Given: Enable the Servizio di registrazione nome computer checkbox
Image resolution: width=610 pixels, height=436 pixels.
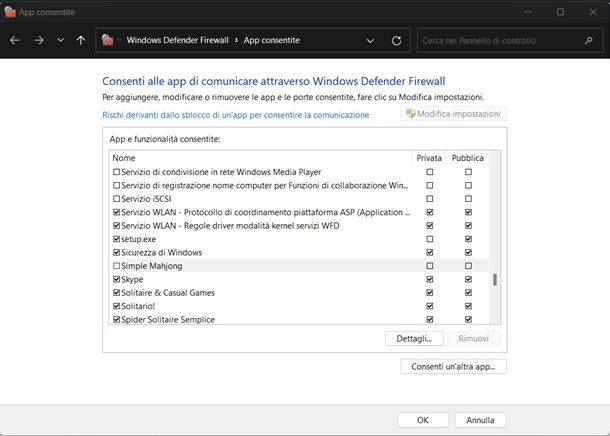Looking at the screenshot, I should coord(116,185).
